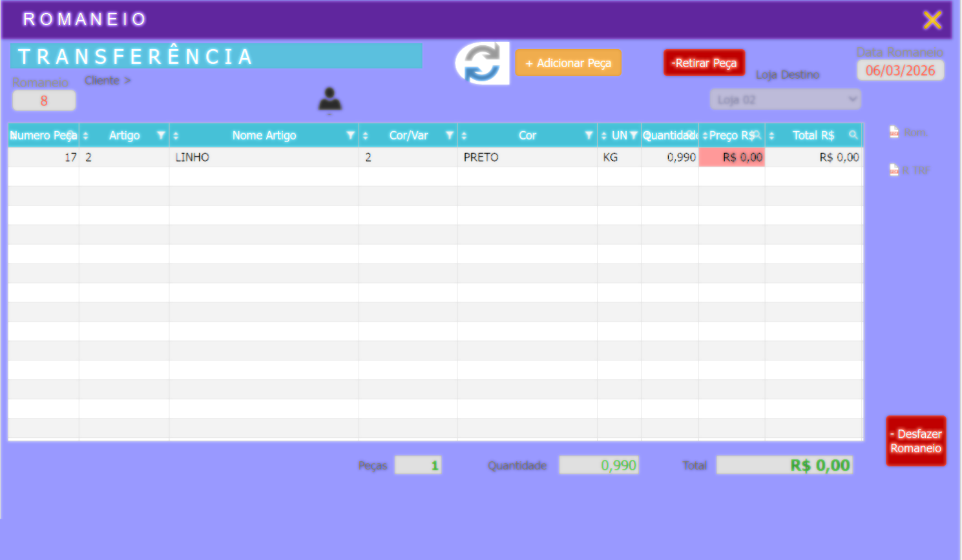Click the Cliente > link

(107, 81)
